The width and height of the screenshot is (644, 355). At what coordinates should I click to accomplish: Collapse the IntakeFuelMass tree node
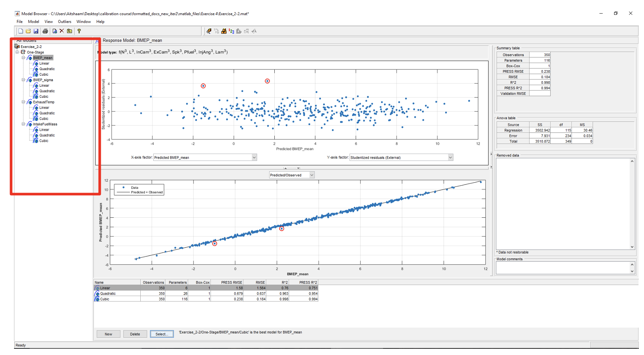pyautogui.click(x=23, y=124)
